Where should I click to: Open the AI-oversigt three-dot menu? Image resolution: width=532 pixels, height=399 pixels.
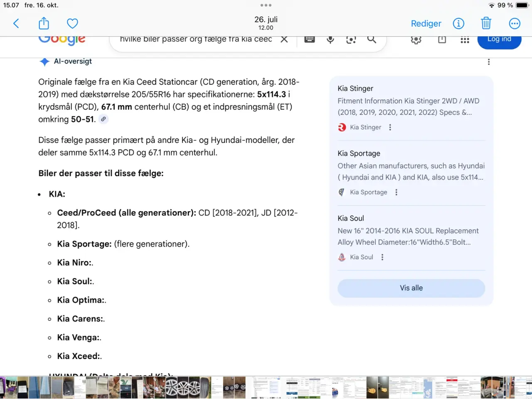[489, 62]
